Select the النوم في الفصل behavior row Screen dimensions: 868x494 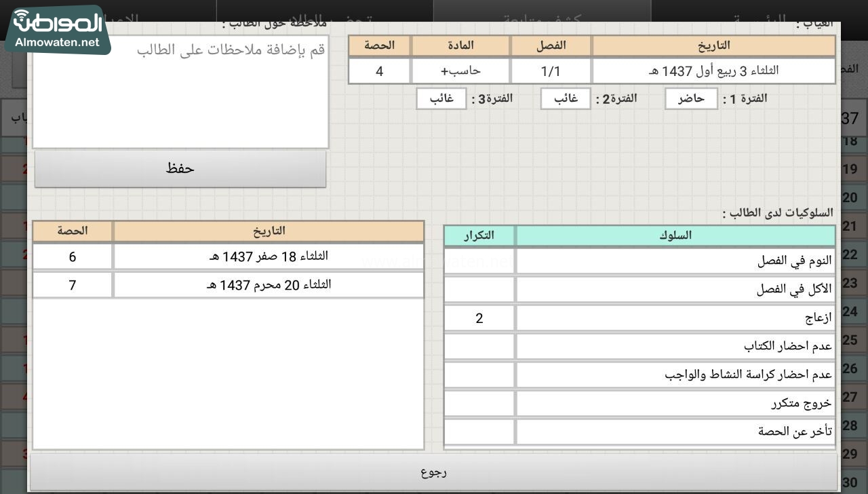pyautogui.click(x=675, y=261)
